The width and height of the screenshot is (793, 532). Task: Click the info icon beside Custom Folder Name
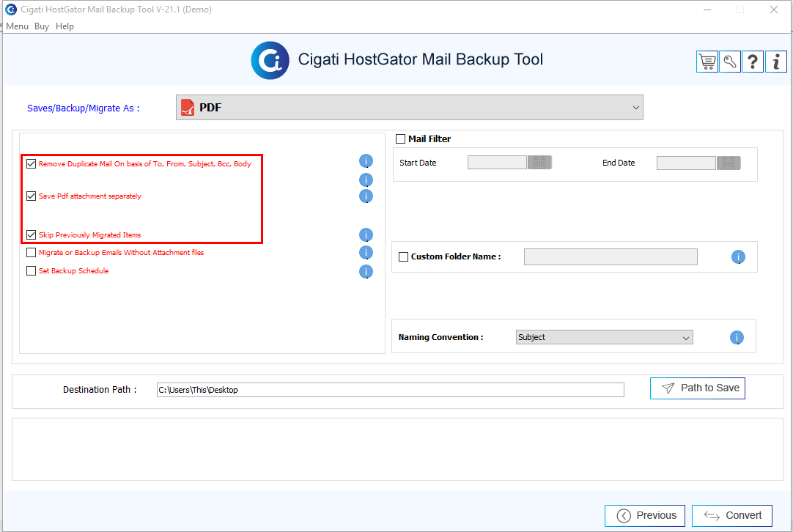738,257
